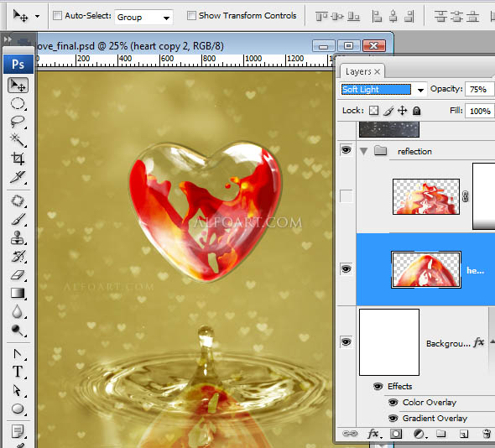Click align top edges icon
Screen dimensions: 495x448
click(x=321, y=16)
